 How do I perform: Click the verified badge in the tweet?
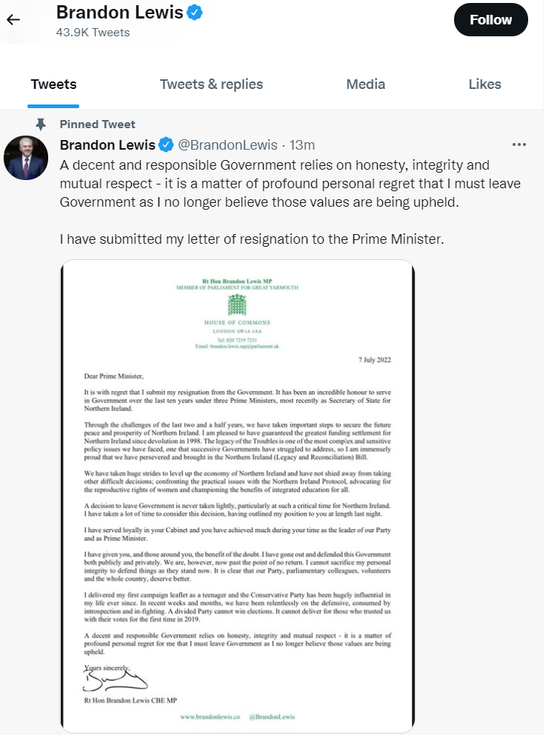(x=167, y=144)
